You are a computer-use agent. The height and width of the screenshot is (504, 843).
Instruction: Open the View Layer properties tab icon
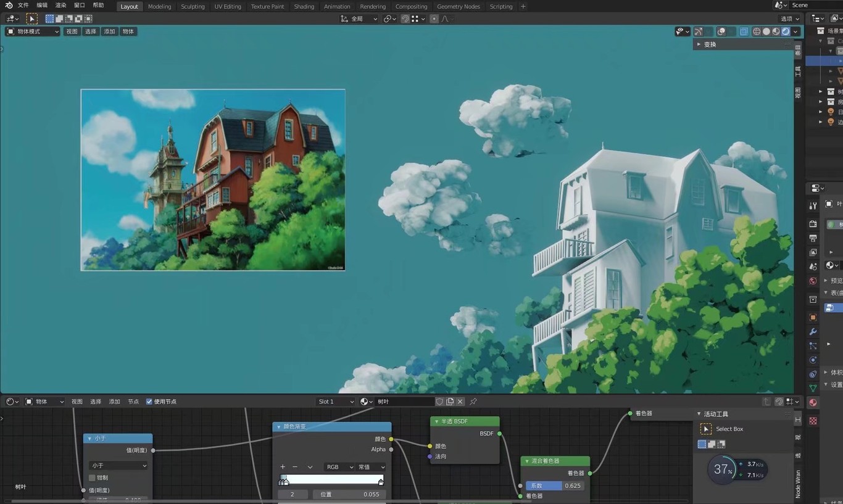pos(813,252)
